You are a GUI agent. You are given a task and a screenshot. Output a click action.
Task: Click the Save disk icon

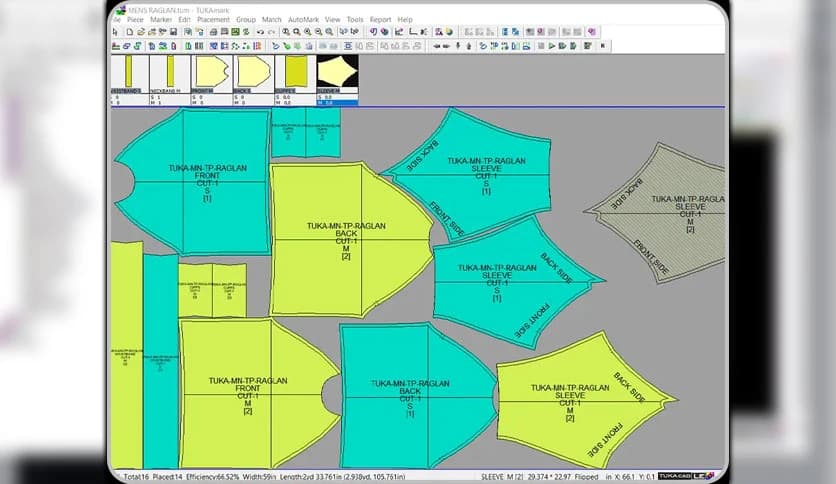coord(175,32)
